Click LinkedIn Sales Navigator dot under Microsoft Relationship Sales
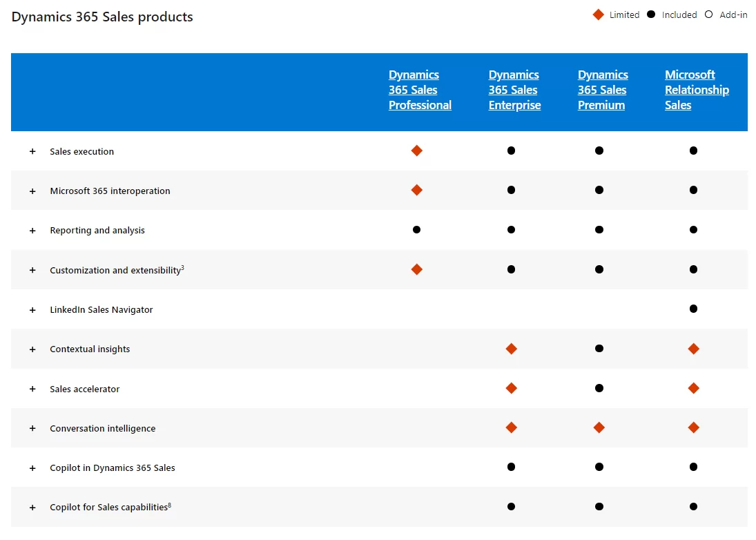 coord(693,309)
